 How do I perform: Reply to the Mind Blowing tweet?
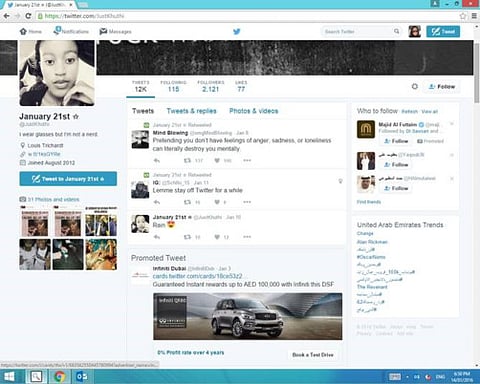(x=157, y=161)
